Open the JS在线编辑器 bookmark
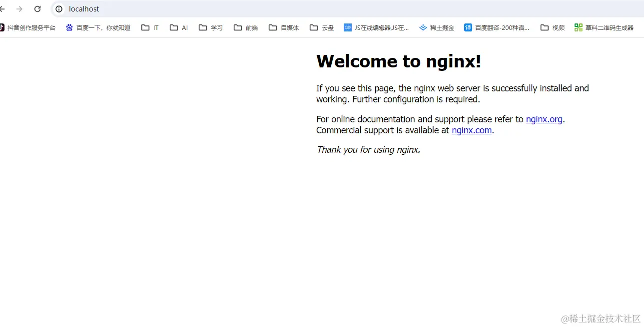 [x=376, y=27]
